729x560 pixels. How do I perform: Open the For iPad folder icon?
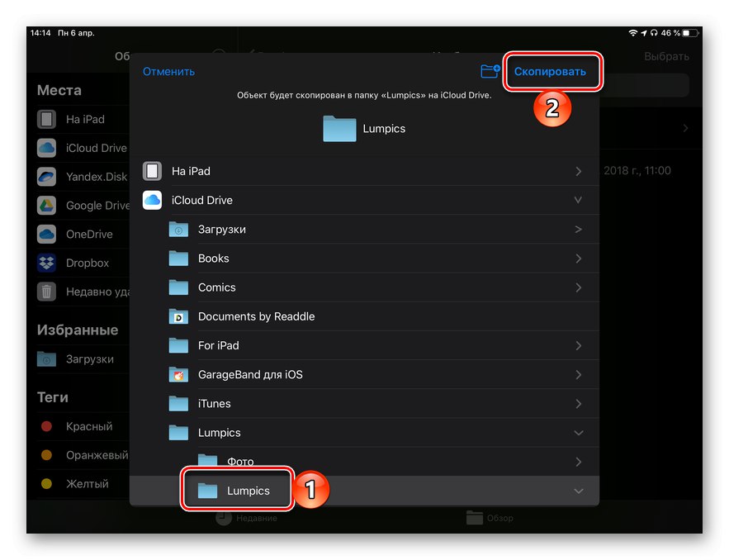[178, 345]
